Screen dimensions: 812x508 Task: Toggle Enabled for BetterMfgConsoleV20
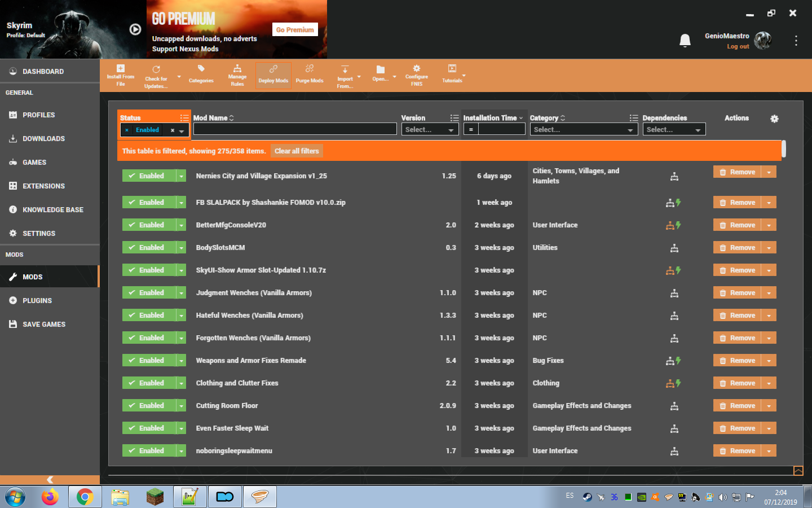point(149,225)
